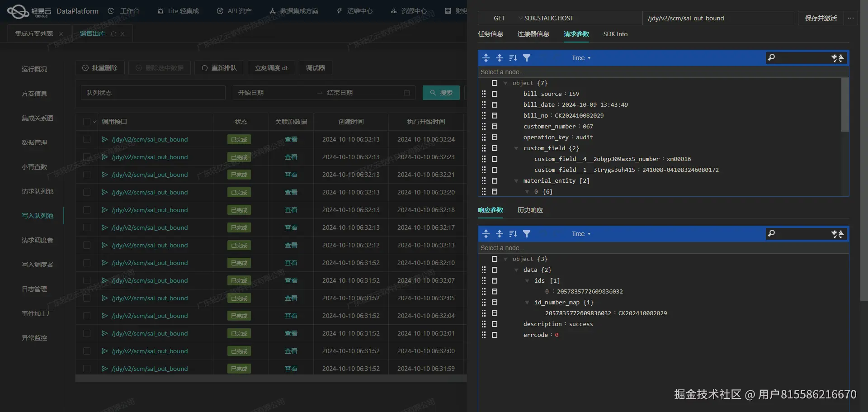Collapse the ids [1] node

[x=527, y=281]
